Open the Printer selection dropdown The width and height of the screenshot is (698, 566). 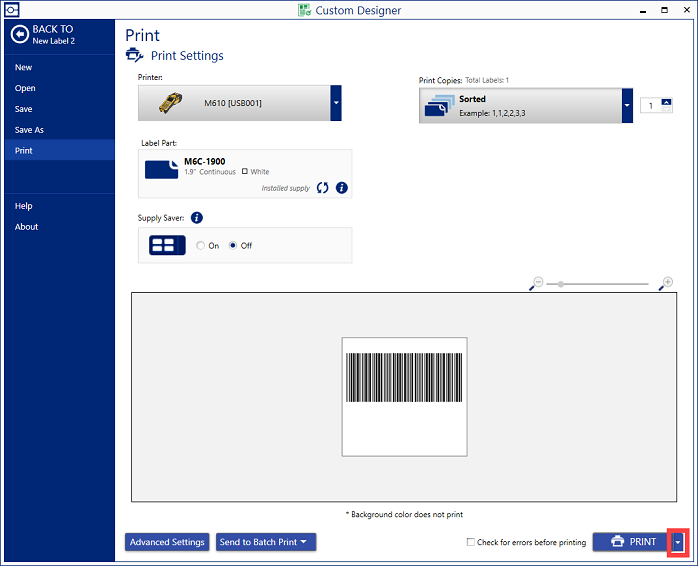(336, 103)
